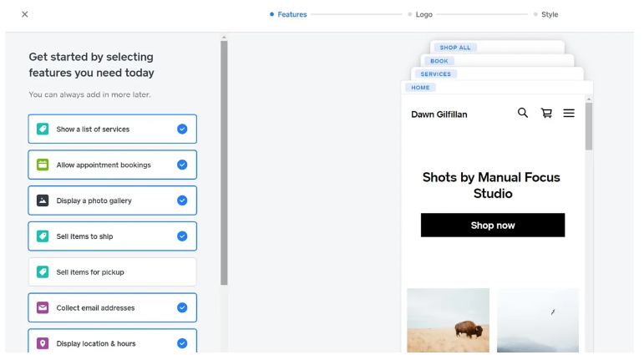Go to the Features step
Viewport: 644px width, 355px height.
pyautogui.click(x=288, y=14)
